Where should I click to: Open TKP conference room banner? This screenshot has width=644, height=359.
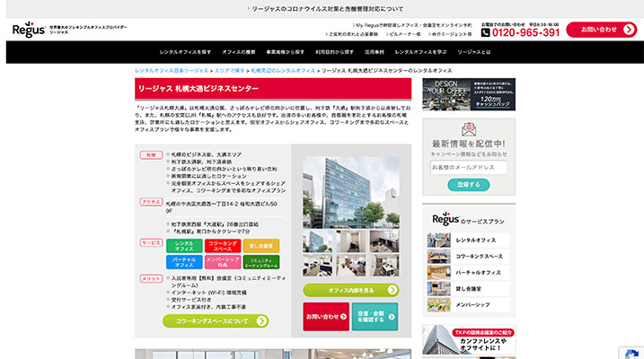click(x=469, y=340)
